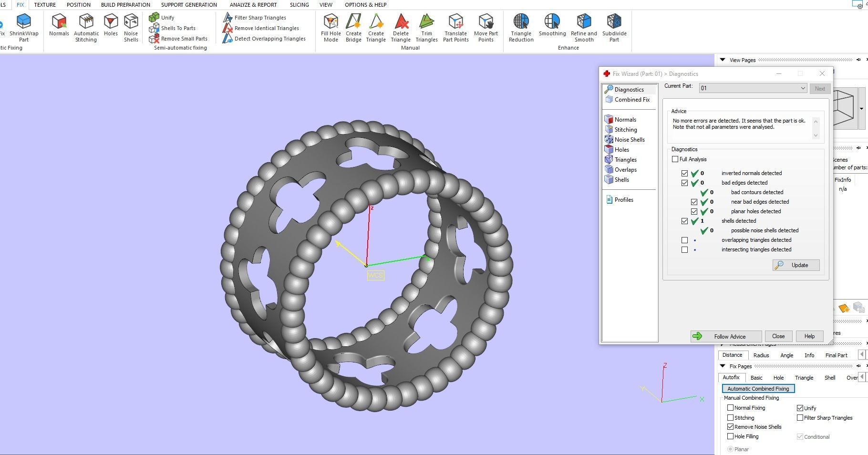Open the SLICING tab
The height and width of the screenshot is (455, 868).
tap(299, 5)
